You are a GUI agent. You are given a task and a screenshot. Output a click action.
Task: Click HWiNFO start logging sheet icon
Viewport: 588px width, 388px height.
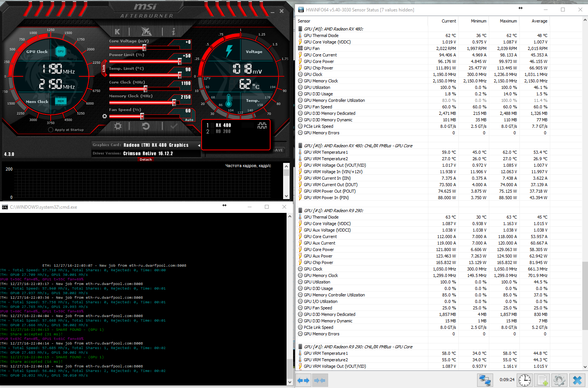541,380
